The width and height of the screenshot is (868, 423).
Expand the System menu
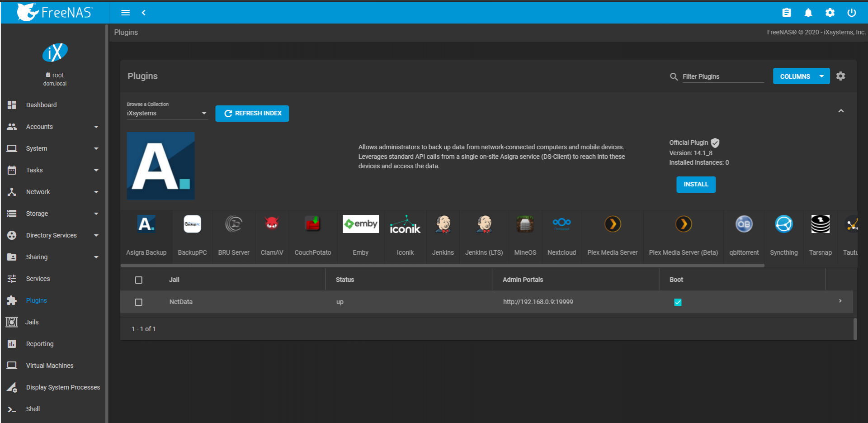[53, 148]
